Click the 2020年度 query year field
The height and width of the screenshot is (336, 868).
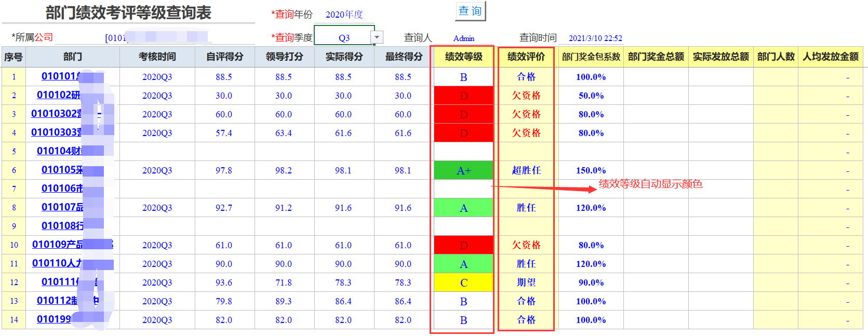point(344,15)
